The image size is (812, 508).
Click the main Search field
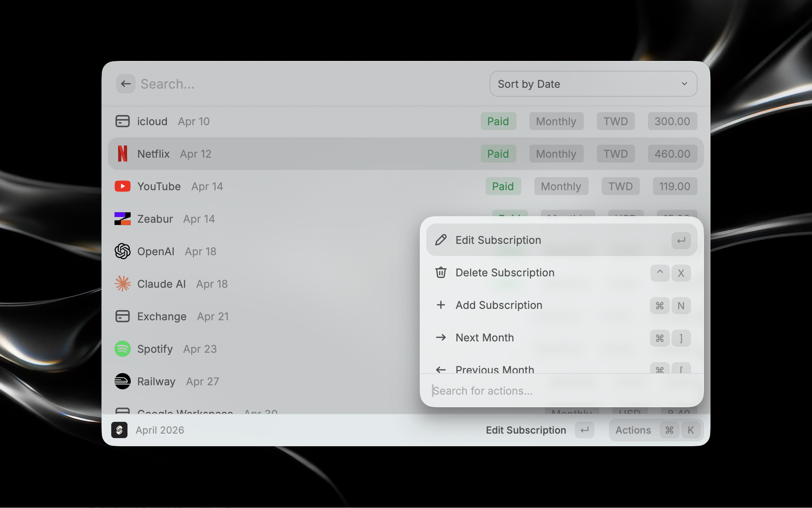click(309, 84)
